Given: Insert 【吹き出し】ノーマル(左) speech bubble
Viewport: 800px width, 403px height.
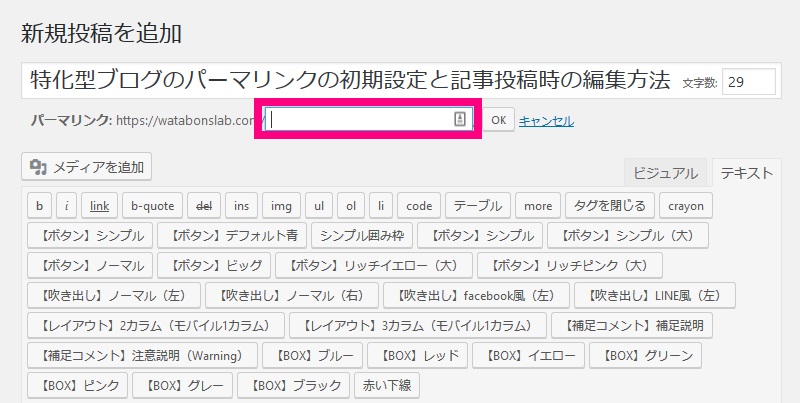Looking at the screenshot, I should click(114, 295).
